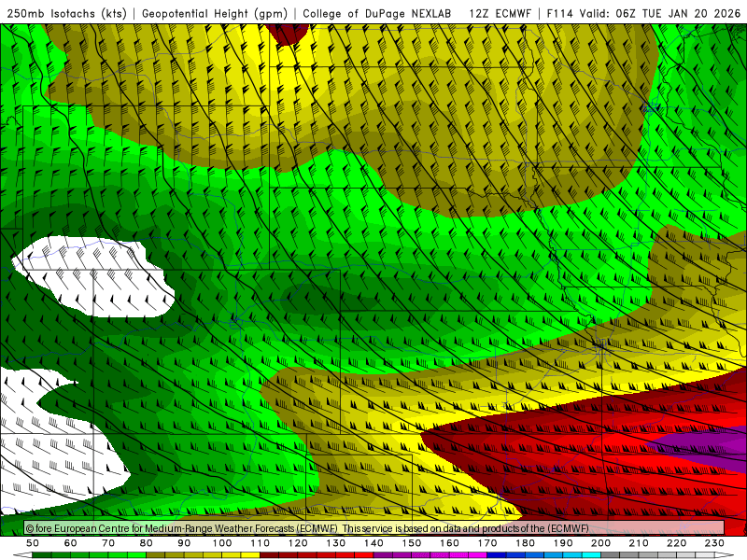Click the 210 value on the color scale
The width and height of the screenshot is (747, 560).
639,543
